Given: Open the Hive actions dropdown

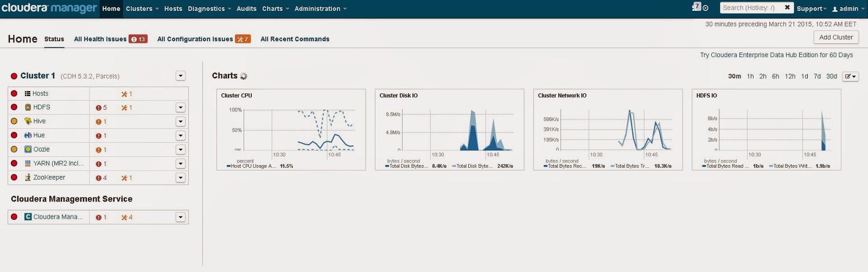Looking at the screenshot, I should tap(181, 122).
